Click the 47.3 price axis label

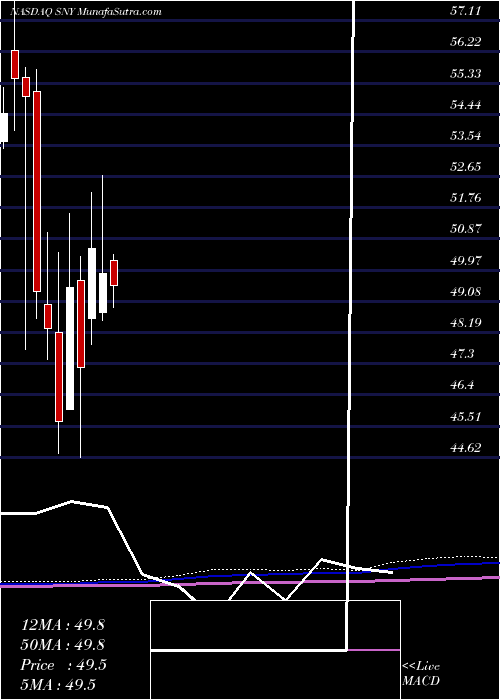click(463, 354)
